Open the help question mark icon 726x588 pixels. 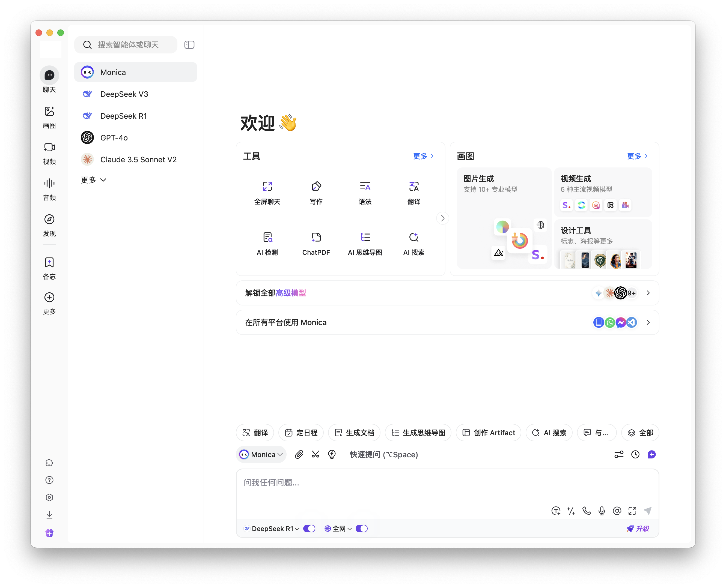click(49, 480)
